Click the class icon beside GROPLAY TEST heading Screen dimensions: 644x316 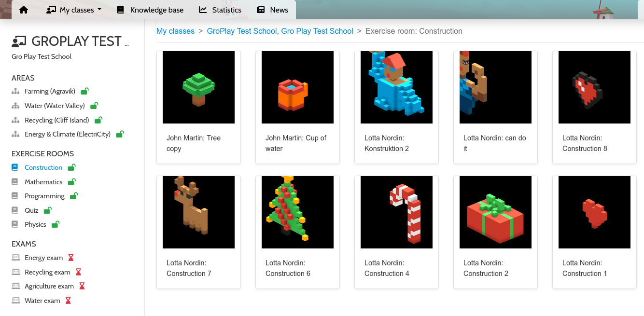(x=19, y=41)
